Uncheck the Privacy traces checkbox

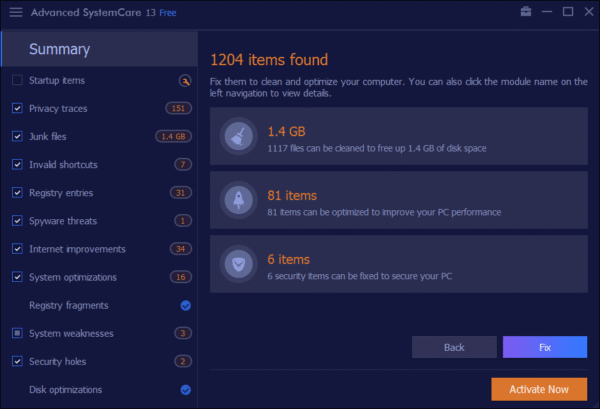17,108
